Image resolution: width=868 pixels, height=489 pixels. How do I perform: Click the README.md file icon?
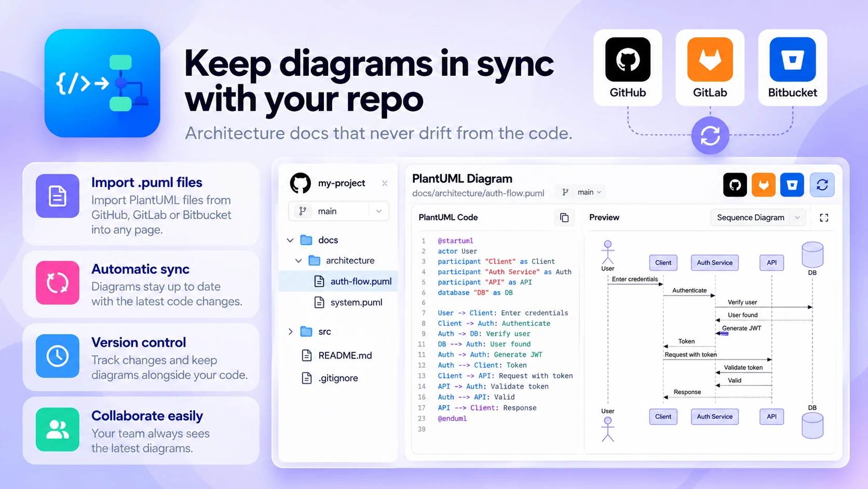click(x=307, y=355)
